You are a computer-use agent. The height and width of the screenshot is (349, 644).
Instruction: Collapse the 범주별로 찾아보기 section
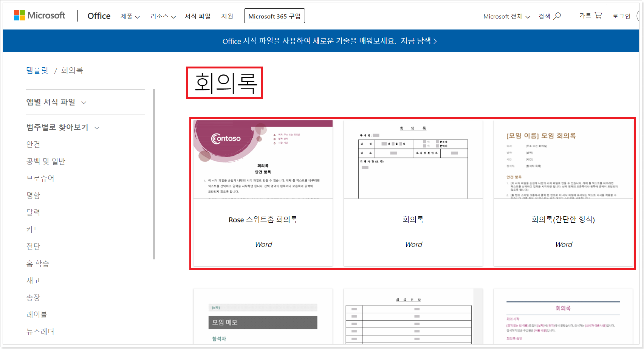97,128
